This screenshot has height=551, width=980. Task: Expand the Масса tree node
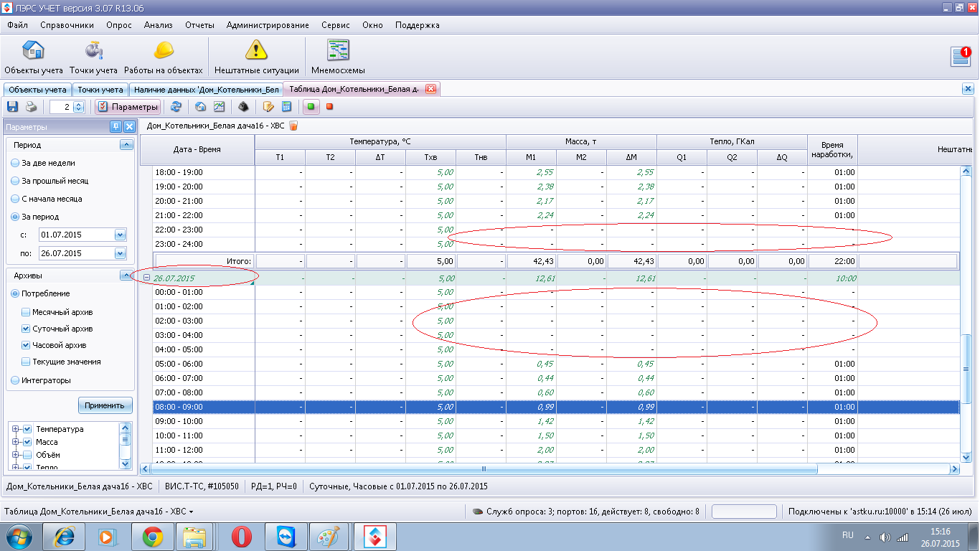pyautogui.click(x=17, y=442)
